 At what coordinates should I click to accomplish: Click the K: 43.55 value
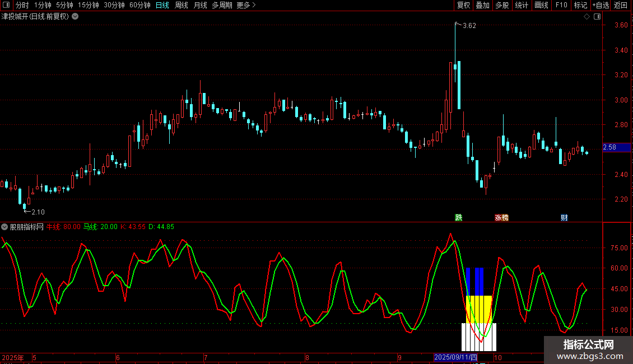tap(133, 227)
